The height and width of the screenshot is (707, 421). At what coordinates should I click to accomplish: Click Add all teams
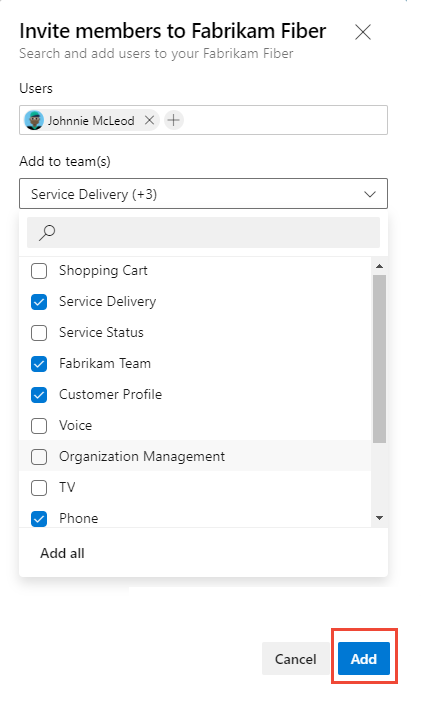62,553
